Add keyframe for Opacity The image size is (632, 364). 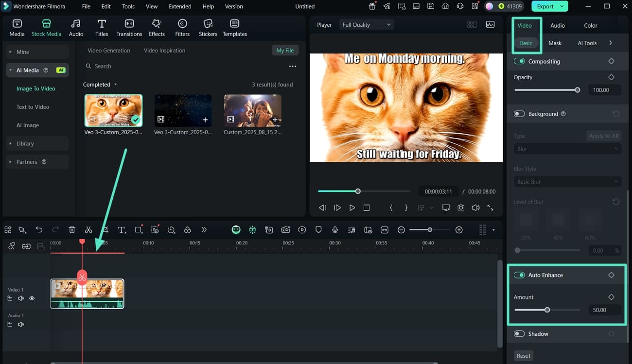point(611,77)
